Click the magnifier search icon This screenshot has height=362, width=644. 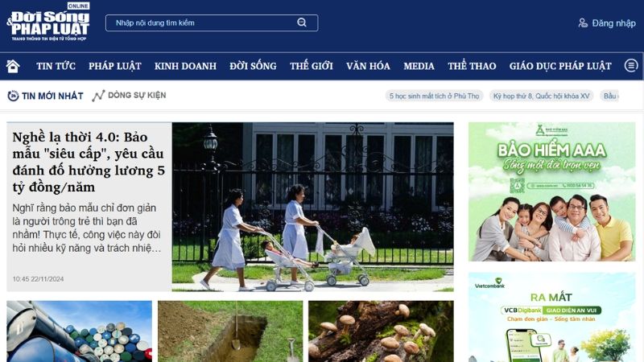point(301,23)
